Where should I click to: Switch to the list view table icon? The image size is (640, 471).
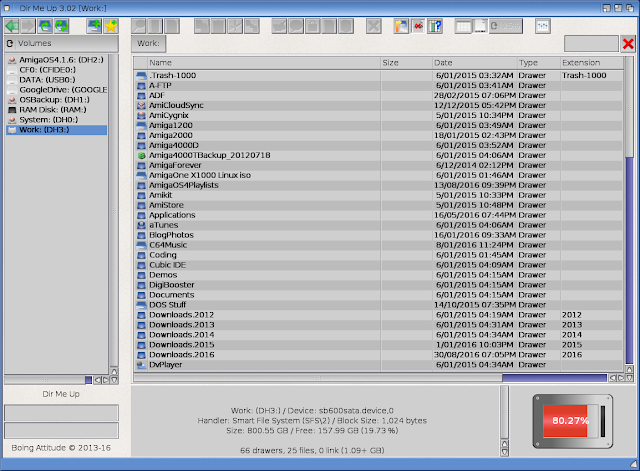tap(463, 26)
